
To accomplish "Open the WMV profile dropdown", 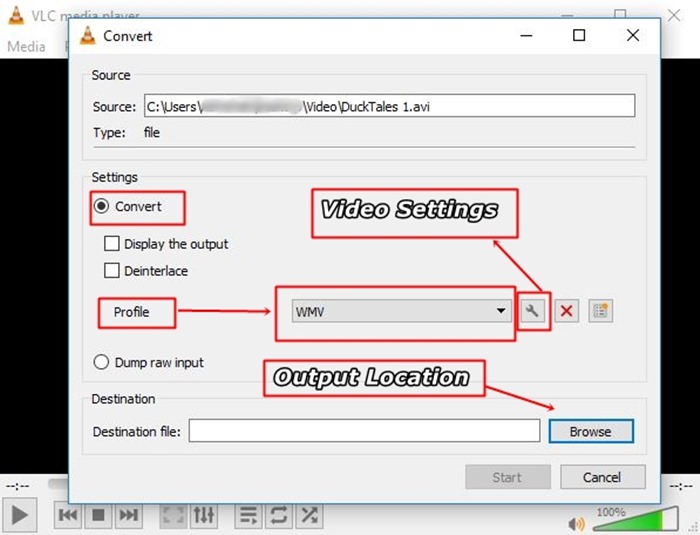I will [401, 311].
